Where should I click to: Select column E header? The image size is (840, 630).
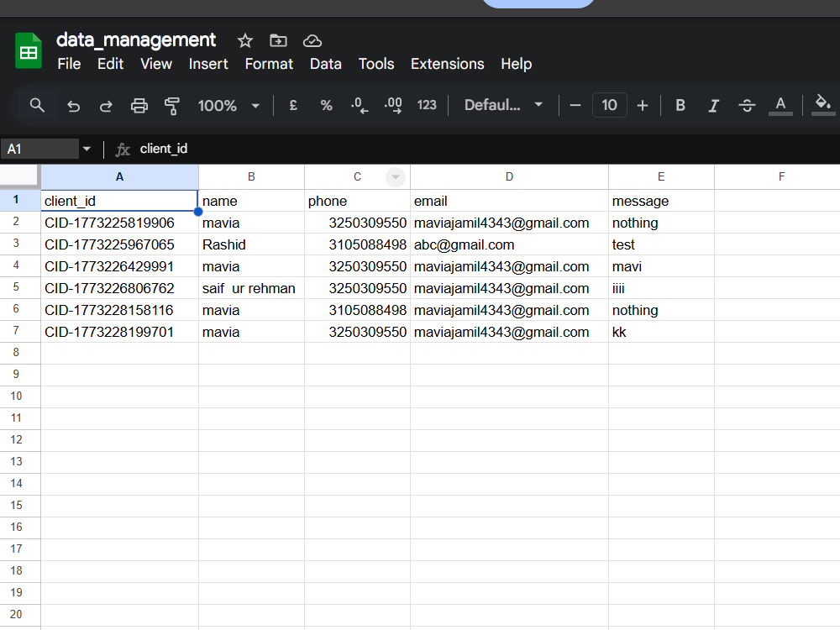[661, 176]
